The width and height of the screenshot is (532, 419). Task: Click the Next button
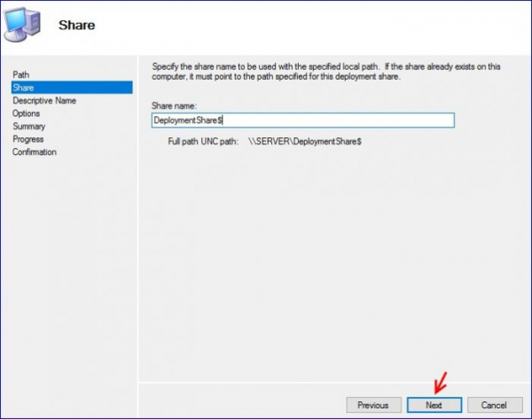tap(434, 405)
